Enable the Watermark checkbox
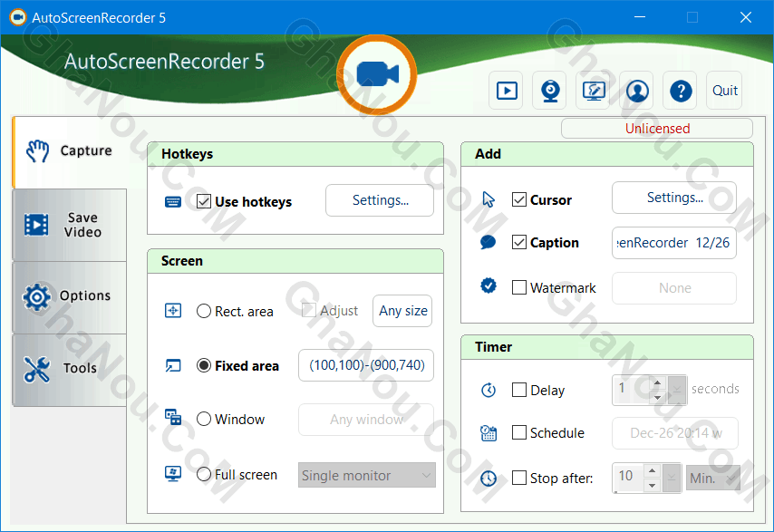 [518, 287]
